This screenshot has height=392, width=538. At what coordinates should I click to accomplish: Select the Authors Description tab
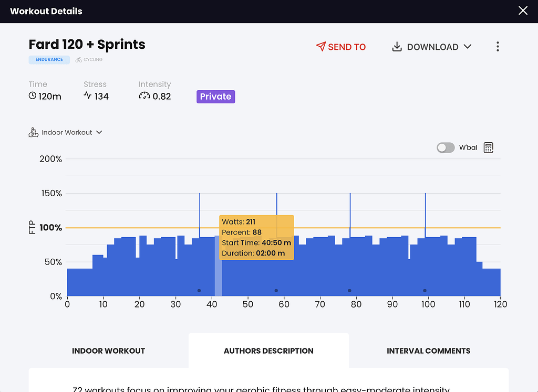tap(268, 351)
